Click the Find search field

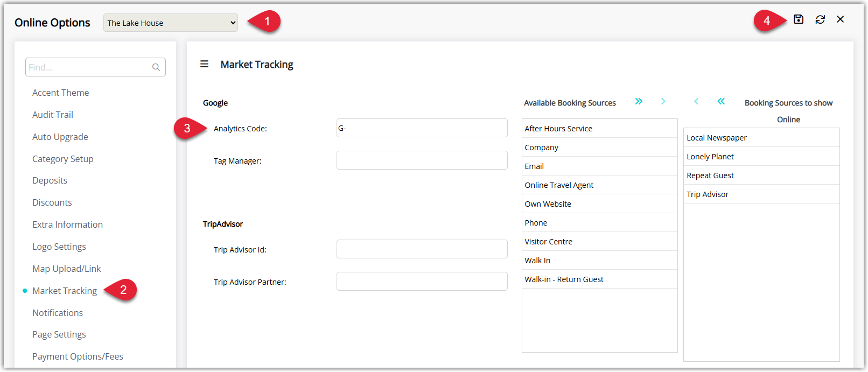(x=95, y=67)
